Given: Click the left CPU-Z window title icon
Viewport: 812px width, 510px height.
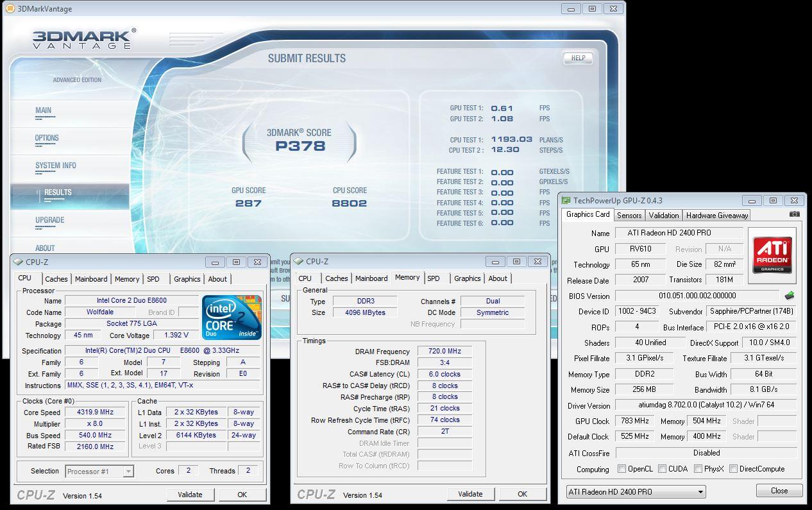Looking at the screenshot, I should pyautogui.click(x=18, y=262).
